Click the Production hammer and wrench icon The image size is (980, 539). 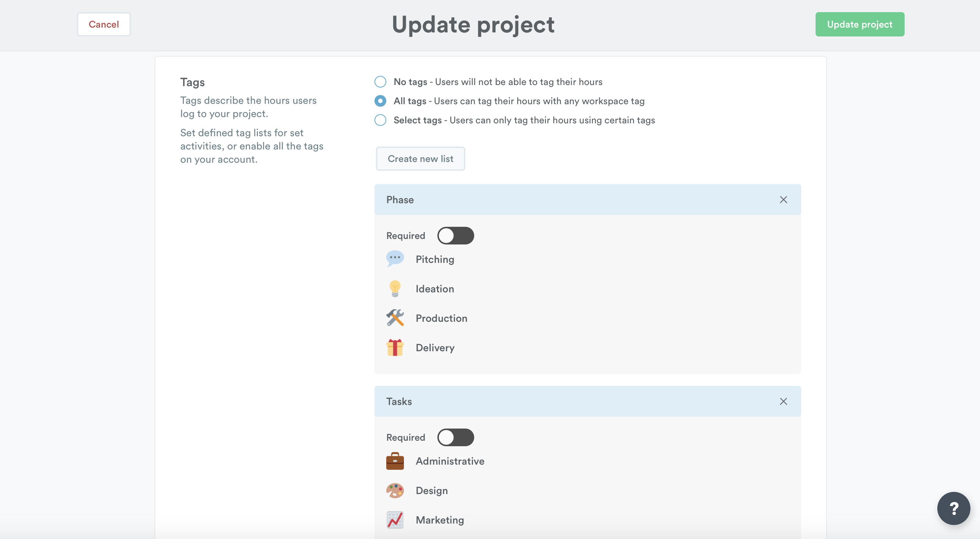tap(395, 318)
